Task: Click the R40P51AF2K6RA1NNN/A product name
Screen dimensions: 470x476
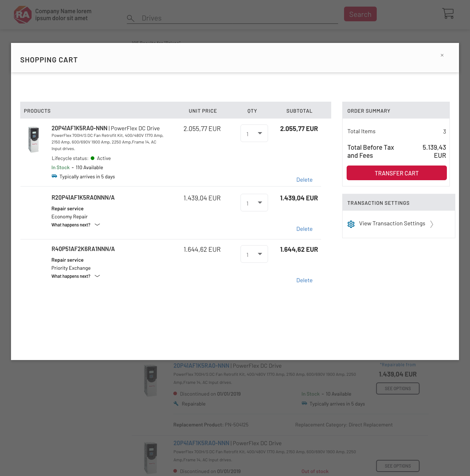Action: (83, 249)
